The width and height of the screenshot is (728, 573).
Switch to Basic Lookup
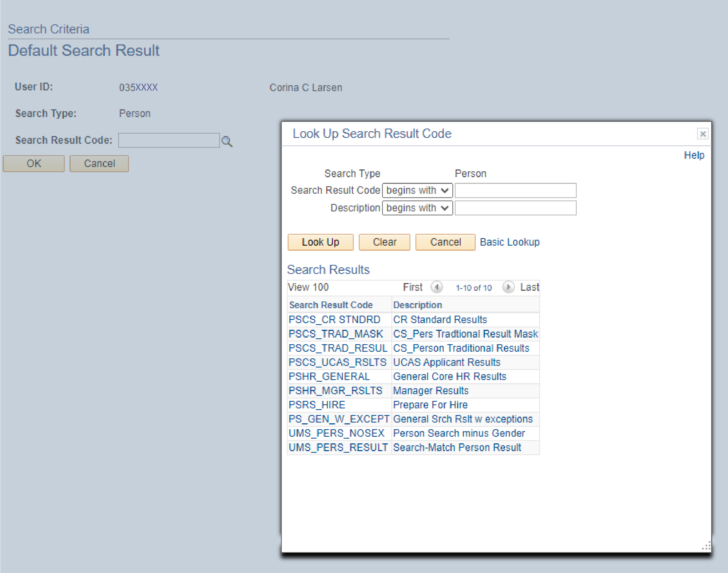point(510,242)
